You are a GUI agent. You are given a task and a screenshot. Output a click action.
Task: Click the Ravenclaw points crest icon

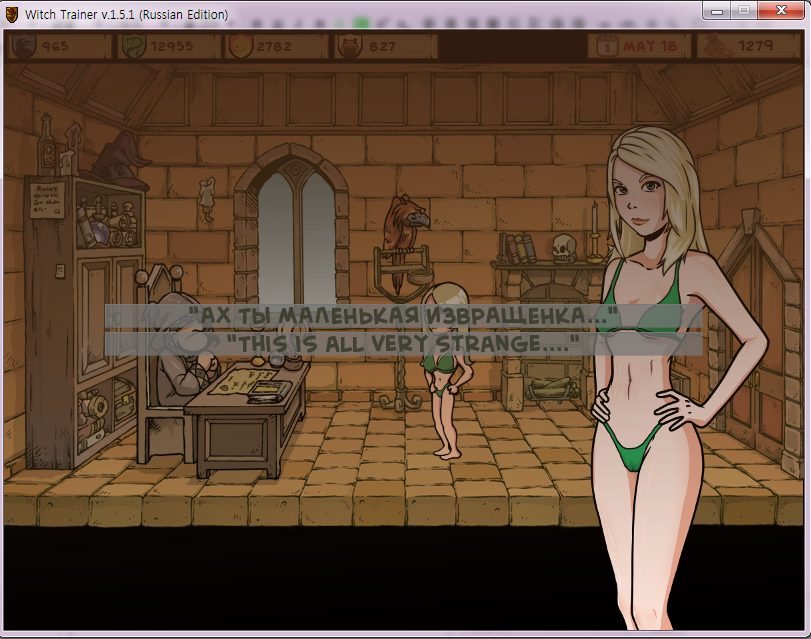[x=23, y=46]
